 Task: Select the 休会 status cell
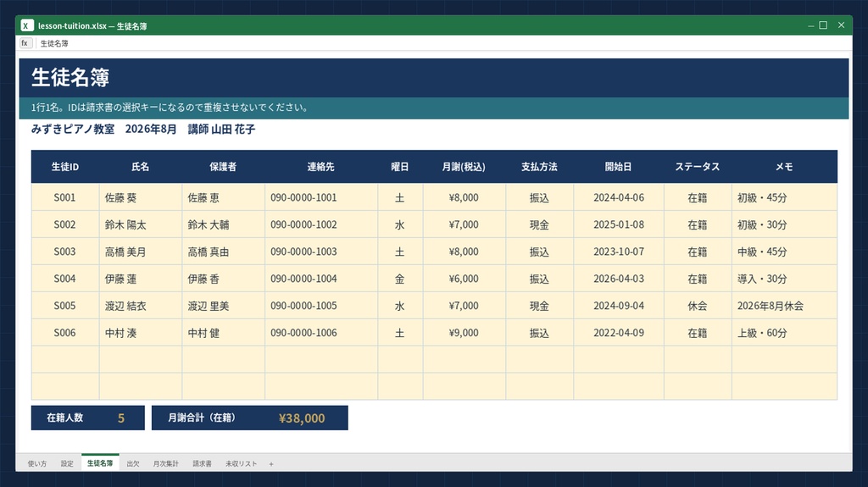click(698, 306)
